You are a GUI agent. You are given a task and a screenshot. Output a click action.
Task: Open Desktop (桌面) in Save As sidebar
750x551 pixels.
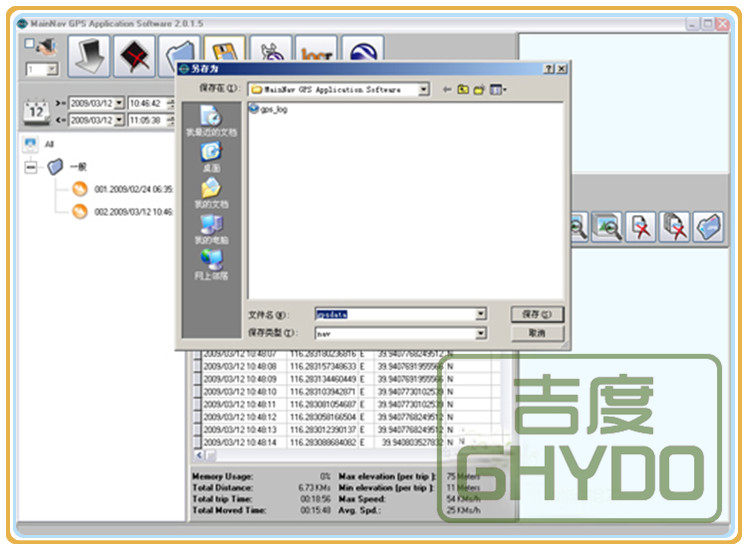[211, 157]
